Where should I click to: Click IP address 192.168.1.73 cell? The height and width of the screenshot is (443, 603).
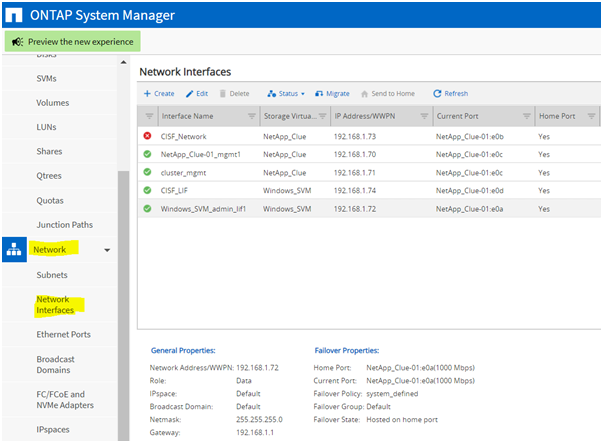coord(355,137)
